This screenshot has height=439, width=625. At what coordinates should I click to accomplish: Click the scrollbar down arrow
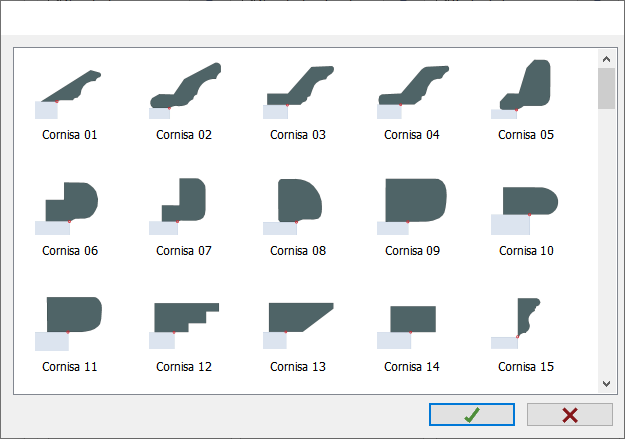point(606,384)
